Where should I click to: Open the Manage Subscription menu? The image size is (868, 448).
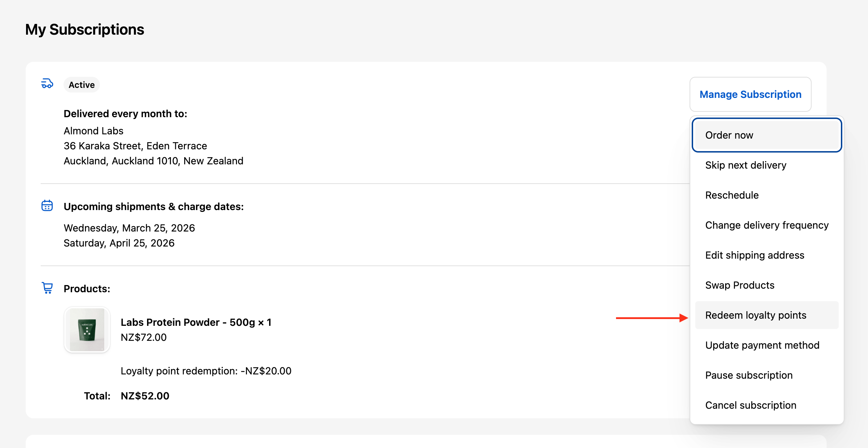[750, 94]
